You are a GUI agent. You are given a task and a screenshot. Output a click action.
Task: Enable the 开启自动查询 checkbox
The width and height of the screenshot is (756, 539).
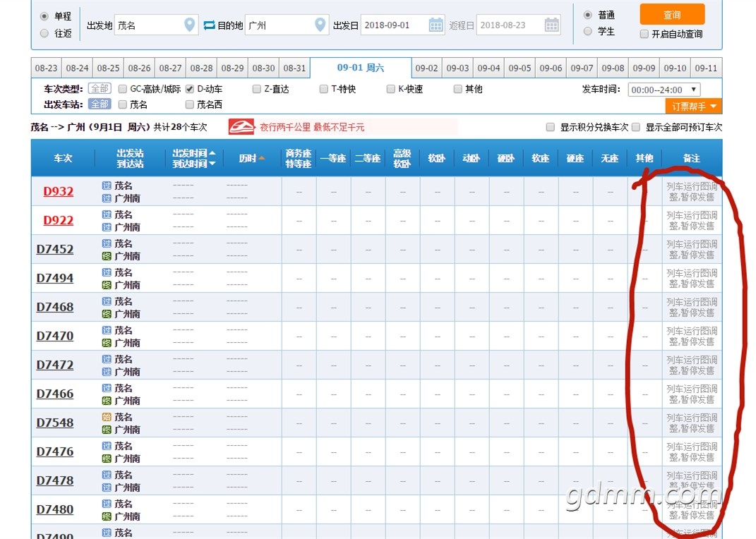pos(644,34)
